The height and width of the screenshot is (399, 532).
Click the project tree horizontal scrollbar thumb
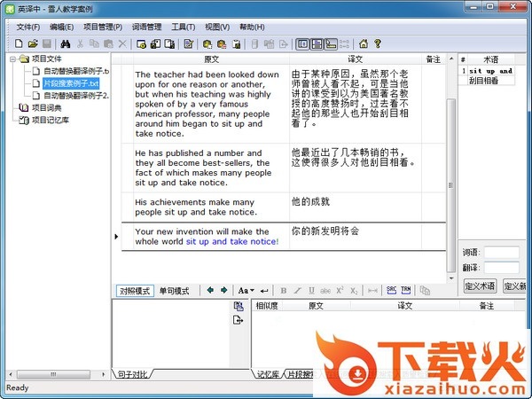tap(53, 374)
